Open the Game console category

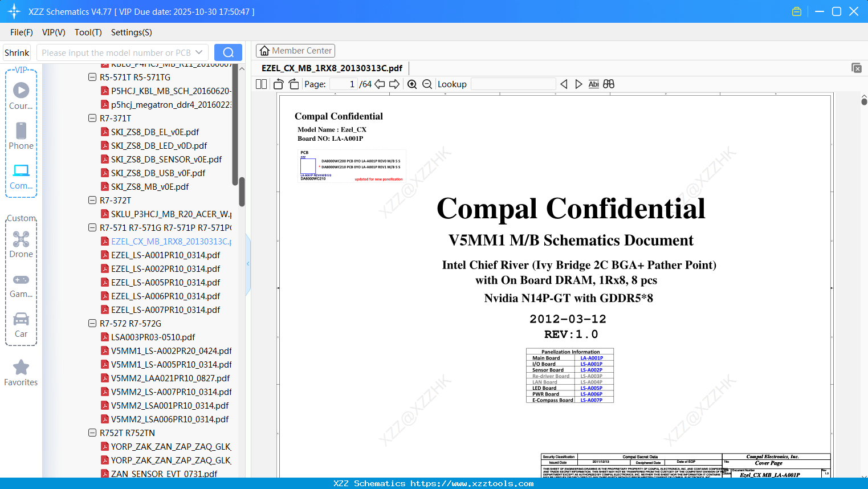tap(21, 285)
